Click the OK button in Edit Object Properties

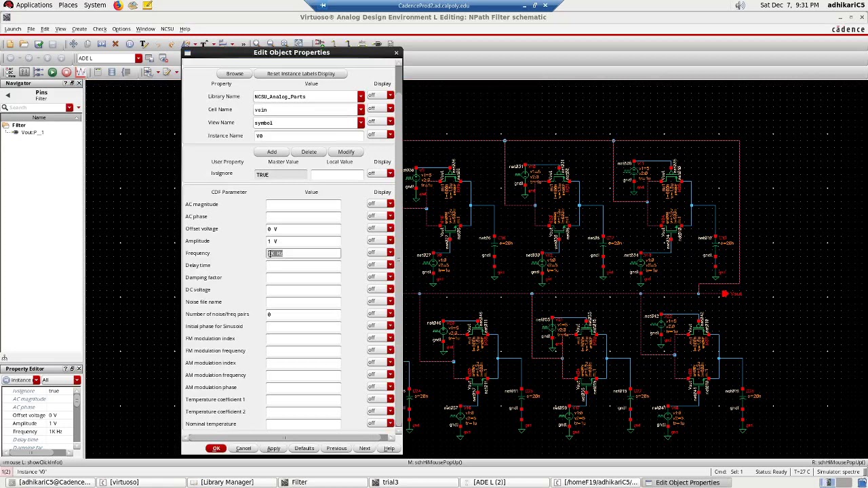tap(216, 448)
